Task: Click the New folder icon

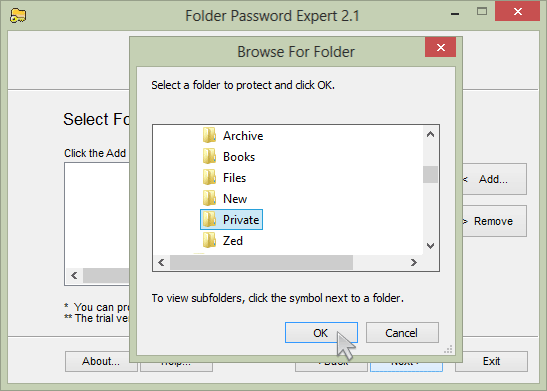Action: coord(209,198)
